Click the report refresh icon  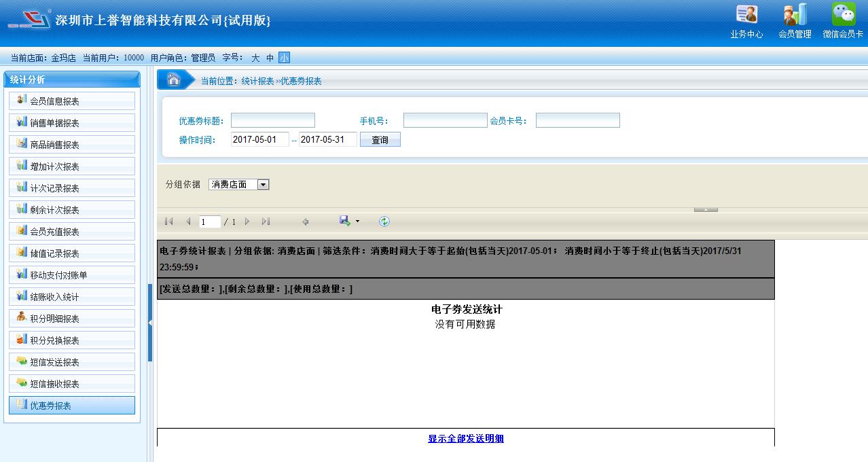tap(384, 221)
